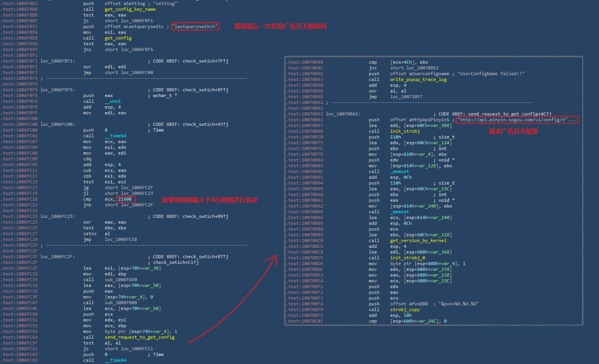Jump to the loc_1006FCE8 operand

click(x=120, y=239)
